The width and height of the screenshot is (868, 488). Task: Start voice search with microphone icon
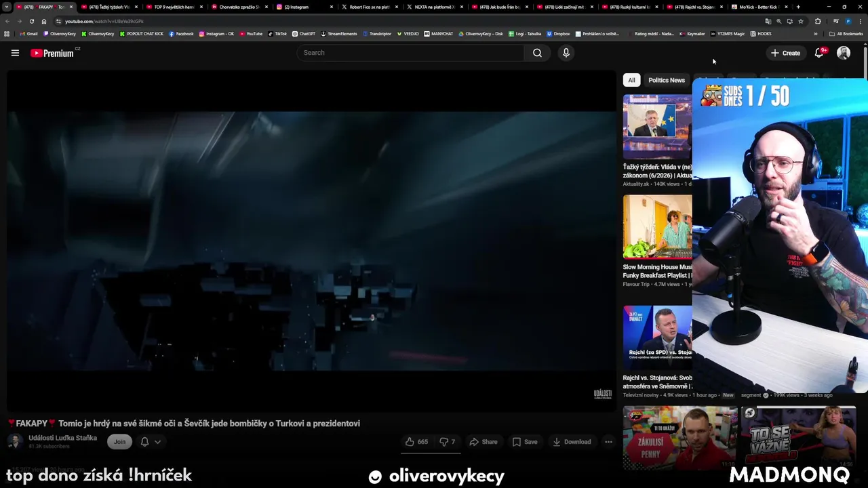[566, 53]
